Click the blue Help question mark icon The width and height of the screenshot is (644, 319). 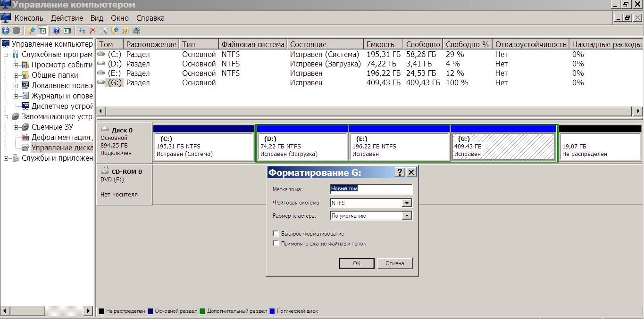point(57,31)
